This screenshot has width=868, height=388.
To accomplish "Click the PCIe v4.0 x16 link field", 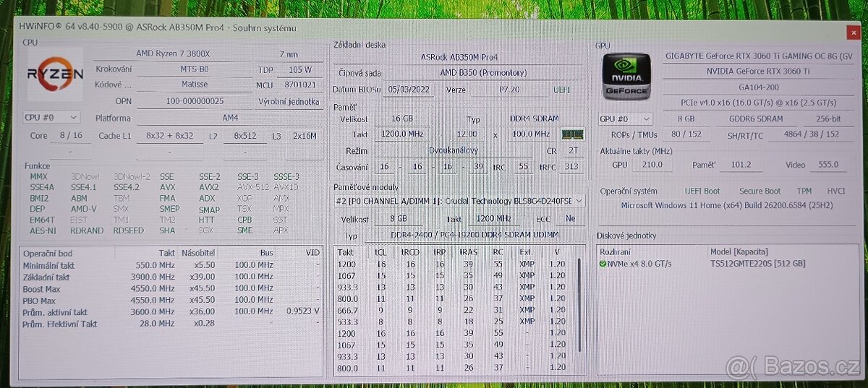I will click(758, 103).
